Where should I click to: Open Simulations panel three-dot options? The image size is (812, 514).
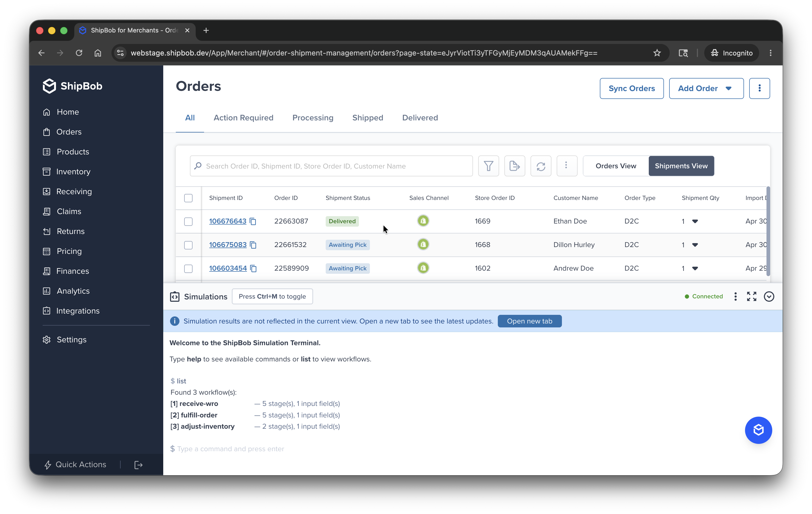tap(735, 297)
